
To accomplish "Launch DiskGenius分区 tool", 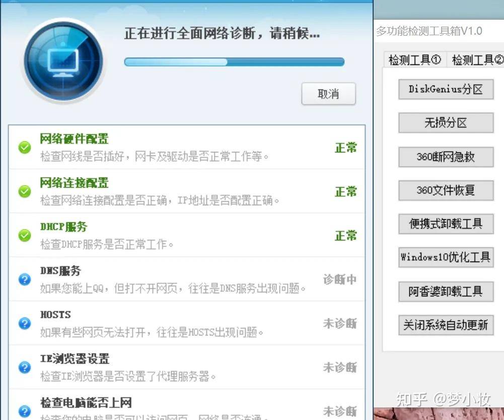I will pos(446,89).
